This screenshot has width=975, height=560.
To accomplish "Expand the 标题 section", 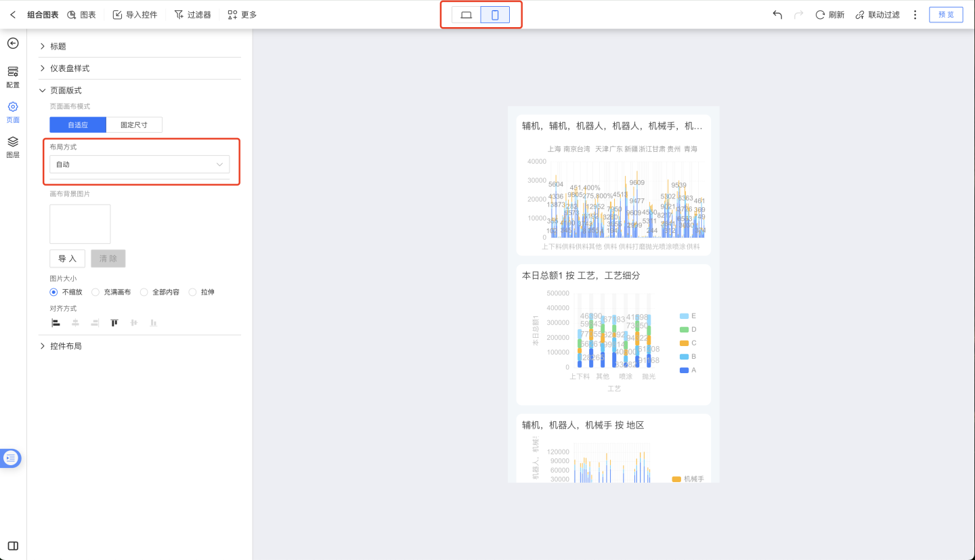I will coord(58,46).
